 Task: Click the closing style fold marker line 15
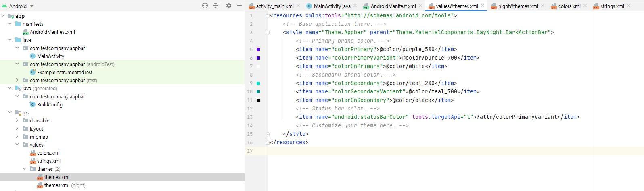point(268,134)
